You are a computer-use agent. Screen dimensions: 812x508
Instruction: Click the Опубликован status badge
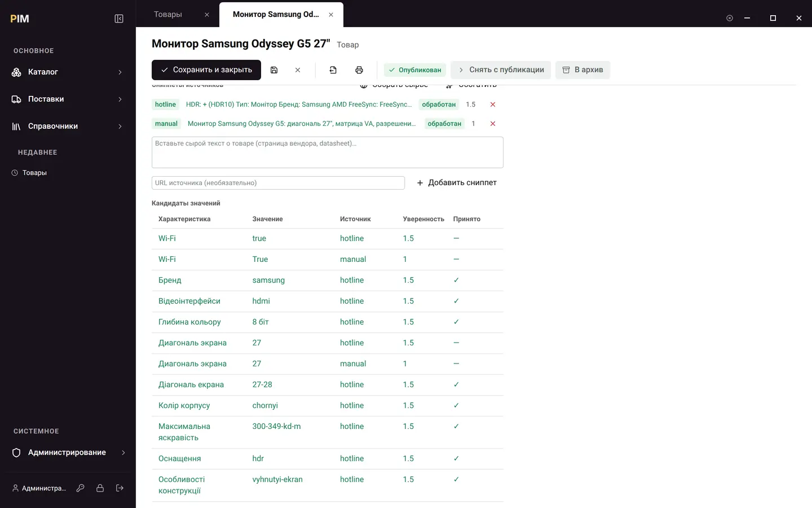(x=415, y=70)
